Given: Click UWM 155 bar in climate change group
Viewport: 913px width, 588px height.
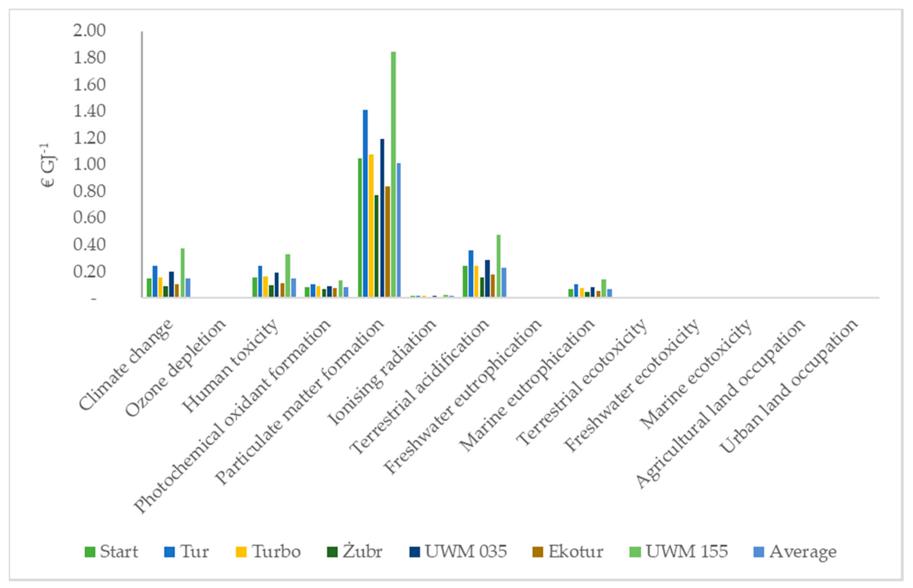Looking at the screenshot, I should 183,273.
